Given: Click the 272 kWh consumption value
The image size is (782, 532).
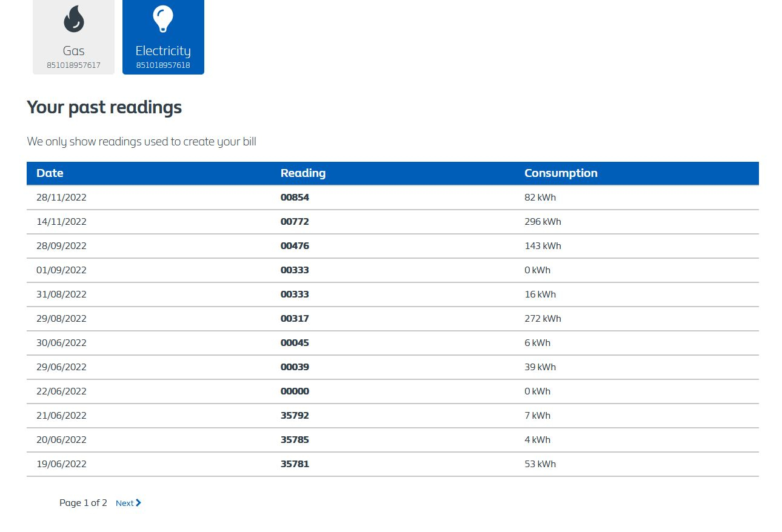Looking at the screenshot, I should [x=543, y=319].
